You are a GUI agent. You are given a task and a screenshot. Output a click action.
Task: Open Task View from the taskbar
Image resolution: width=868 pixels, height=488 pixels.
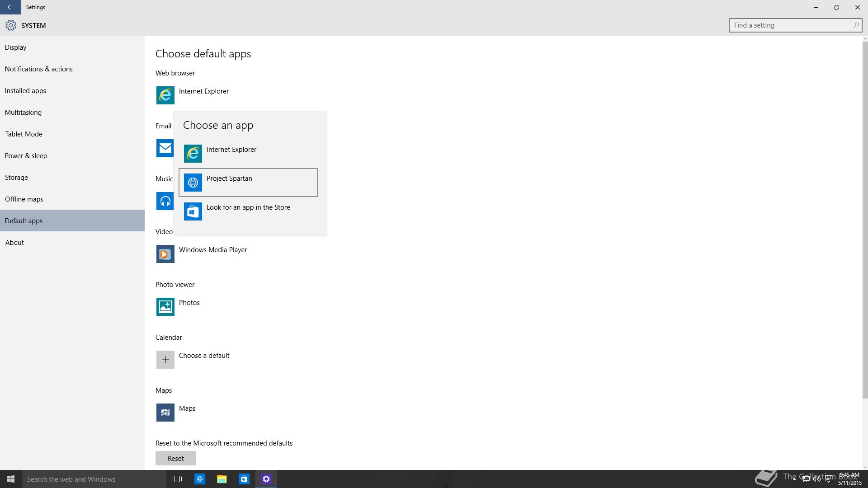point(177,479)
